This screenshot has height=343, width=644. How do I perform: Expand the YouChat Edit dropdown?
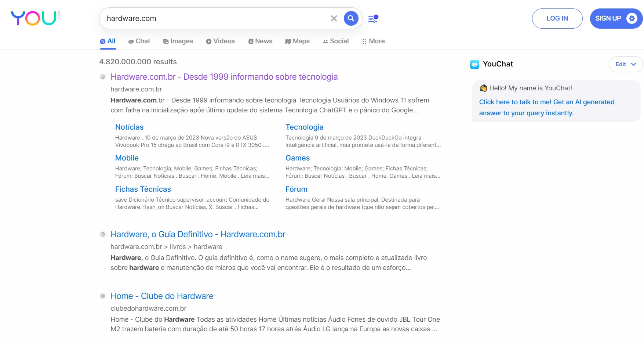click(x=625, y=64)
